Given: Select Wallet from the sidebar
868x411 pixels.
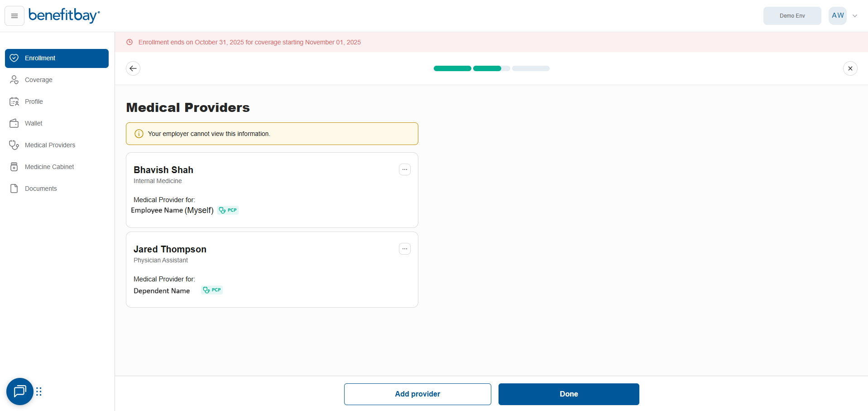Looking at the screenshot, I should click(34, 123).
